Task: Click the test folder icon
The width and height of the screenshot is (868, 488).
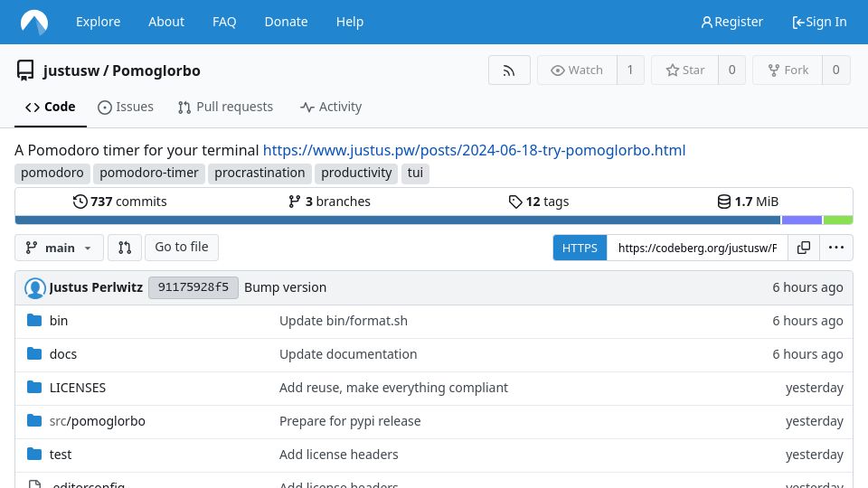Action: pos(34,455)
